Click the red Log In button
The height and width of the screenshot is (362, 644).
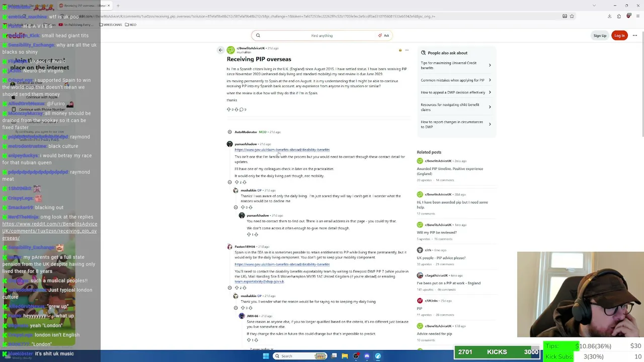[619, 36]
